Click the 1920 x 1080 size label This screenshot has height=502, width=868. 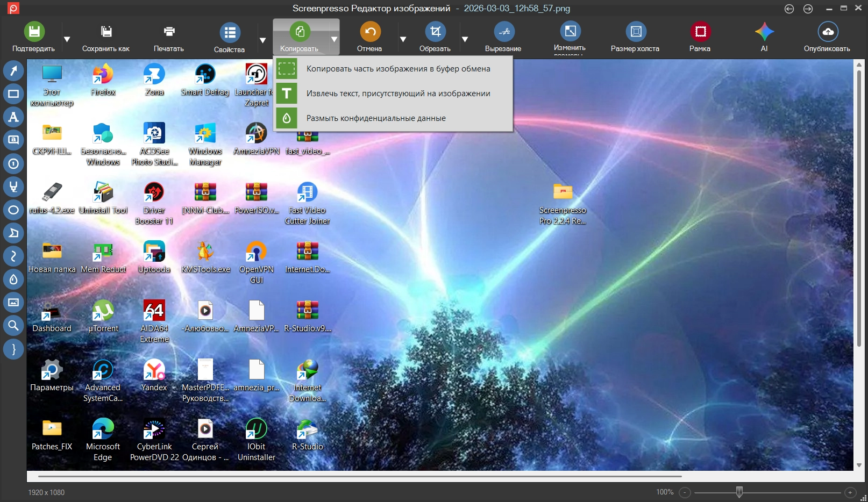46,492
